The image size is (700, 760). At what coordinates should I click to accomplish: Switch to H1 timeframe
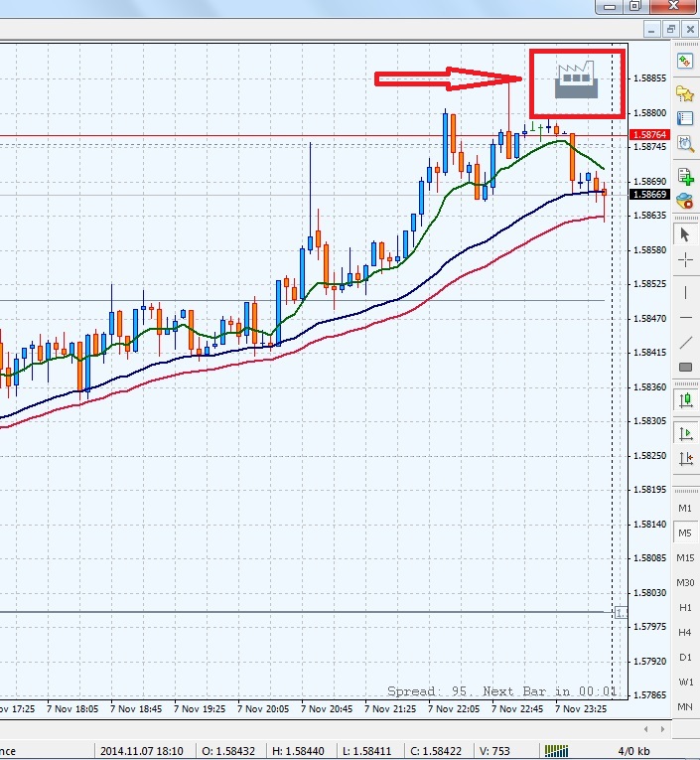click(x=685, y=607)
